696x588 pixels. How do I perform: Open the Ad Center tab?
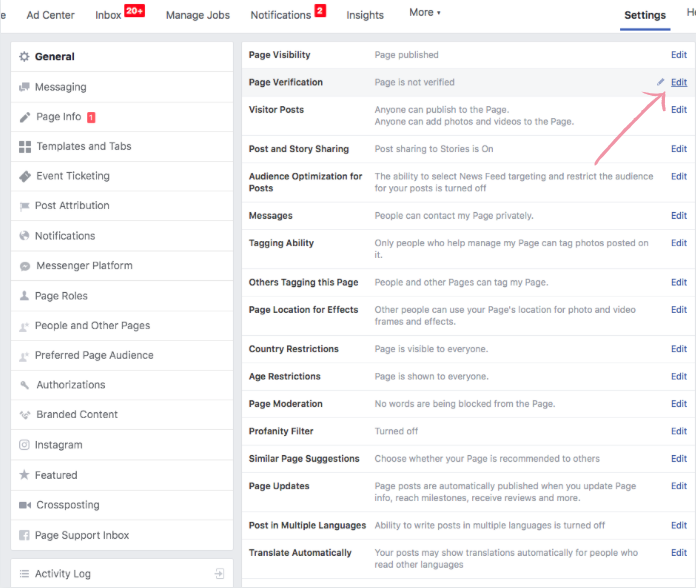tap(51, 15)
